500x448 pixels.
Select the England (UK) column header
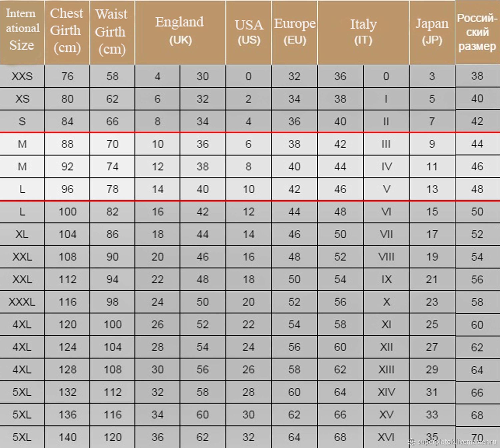180,32
